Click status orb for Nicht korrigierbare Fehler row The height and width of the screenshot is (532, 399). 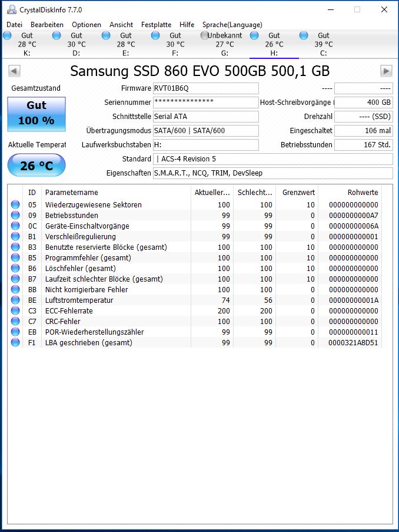[x=15, y=289]
